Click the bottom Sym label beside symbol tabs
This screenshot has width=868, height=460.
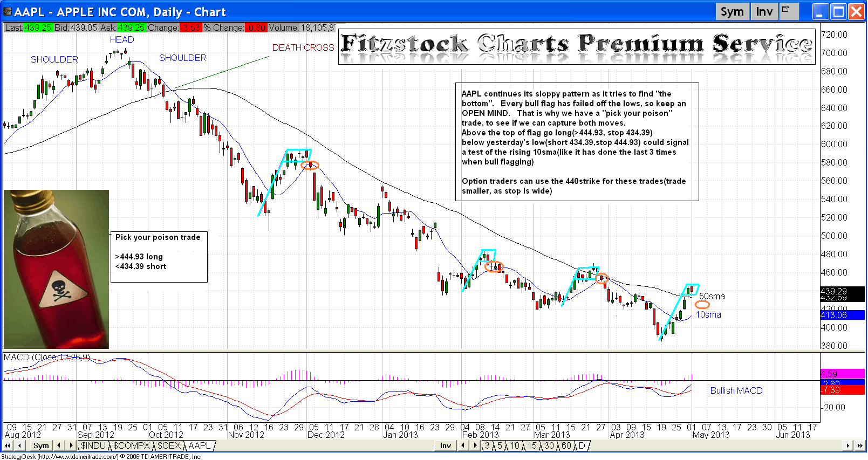coord(41,445)
